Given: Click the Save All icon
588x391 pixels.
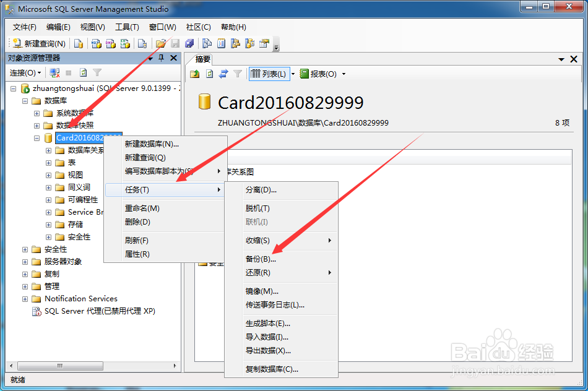Looking at the screenshot, I should click(x=189, y=43).
